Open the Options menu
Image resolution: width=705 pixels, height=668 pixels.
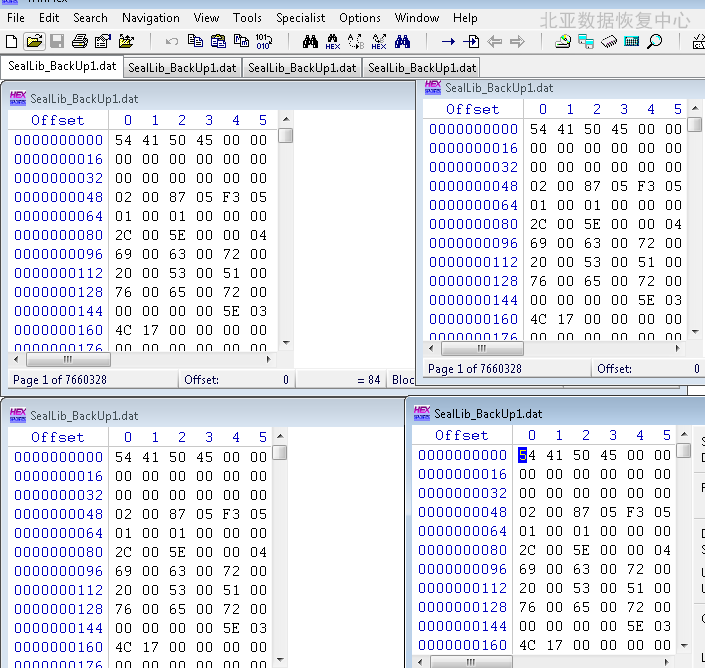click(x=360, y=18)
